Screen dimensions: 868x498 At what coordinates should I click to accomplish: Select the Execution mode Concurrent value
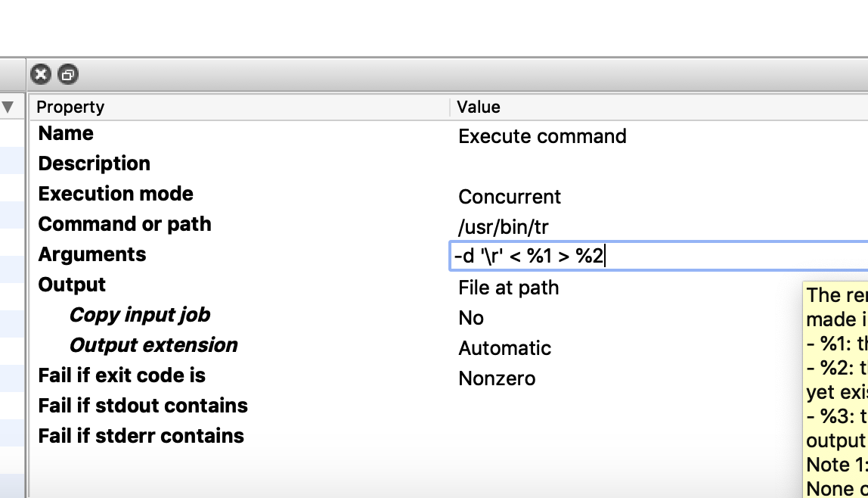(x=510, y=197)
